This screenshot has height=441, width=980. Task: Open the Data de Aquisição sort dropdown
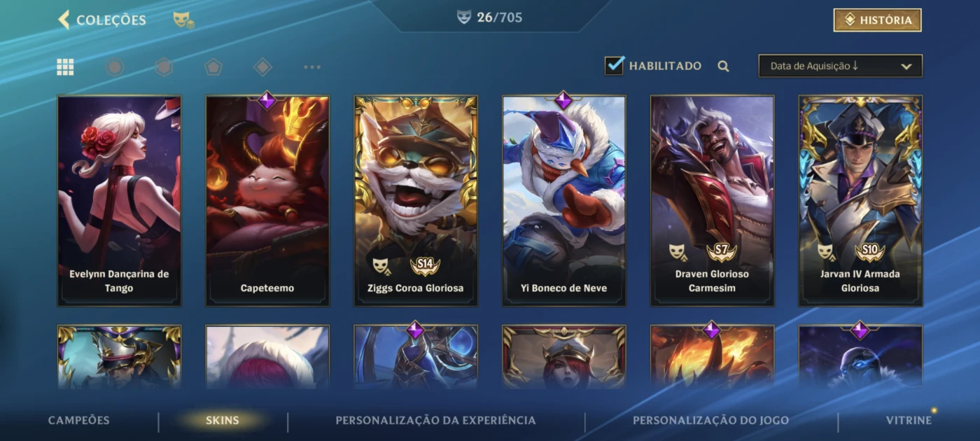click(x=840, y=66)
